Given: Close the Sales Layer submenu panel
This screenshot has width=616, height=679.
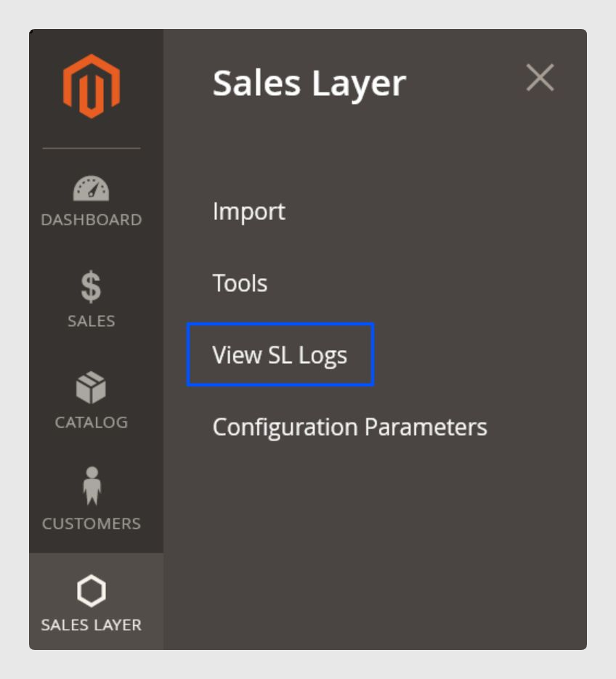Looking at the screenshot, I should [x=540, y=78].
